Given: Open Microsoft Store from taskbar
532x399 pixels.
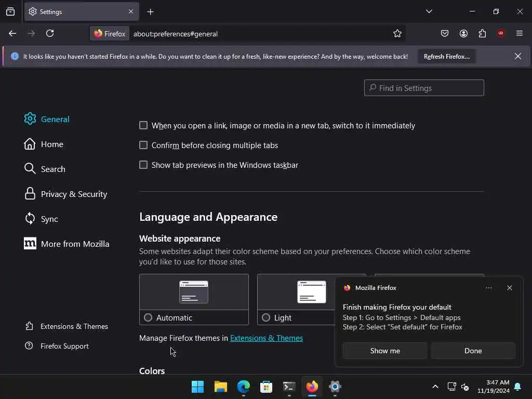Looking at the screenshot, I should (266, 387).
